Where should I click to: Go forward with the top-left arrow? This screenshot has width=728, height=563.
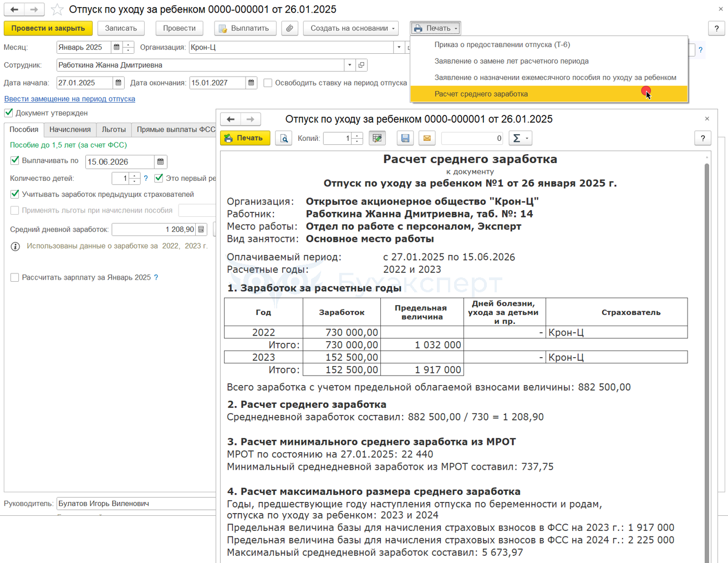pos(34,9)
